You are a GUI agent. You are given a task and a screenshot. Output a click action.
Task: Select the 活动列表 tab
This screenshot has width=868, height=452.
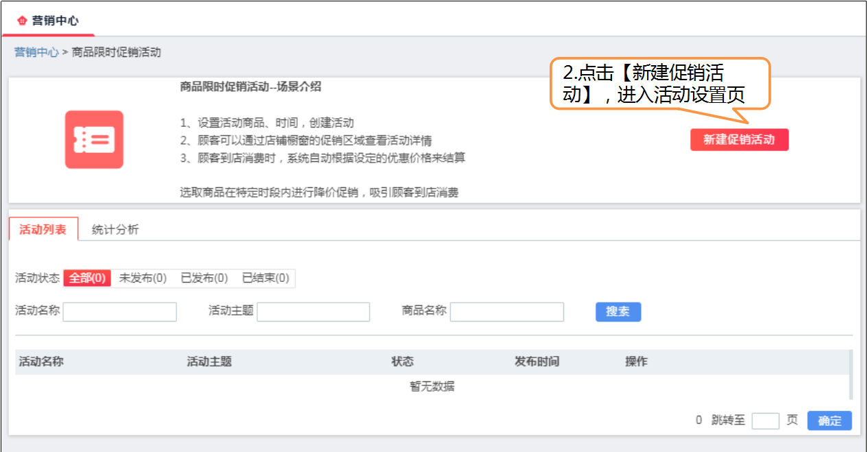(45, 229)
